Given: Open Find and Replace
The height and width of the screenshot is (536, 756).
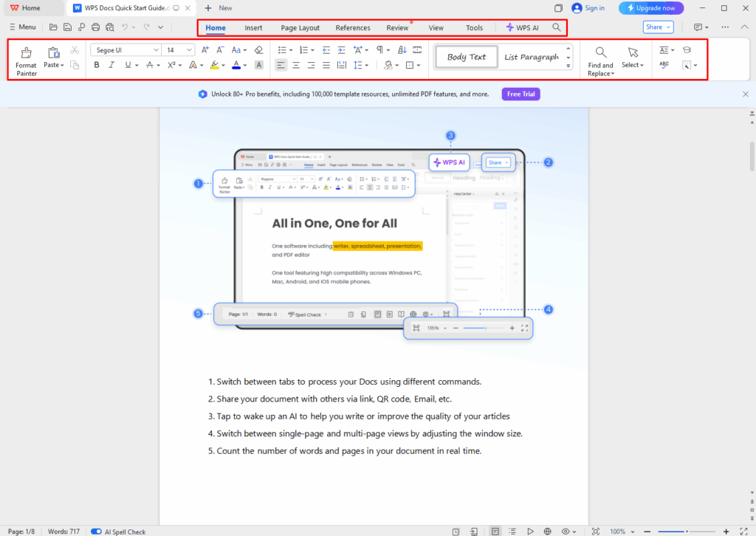Looking at the screenshot, I should pos(600,59).
